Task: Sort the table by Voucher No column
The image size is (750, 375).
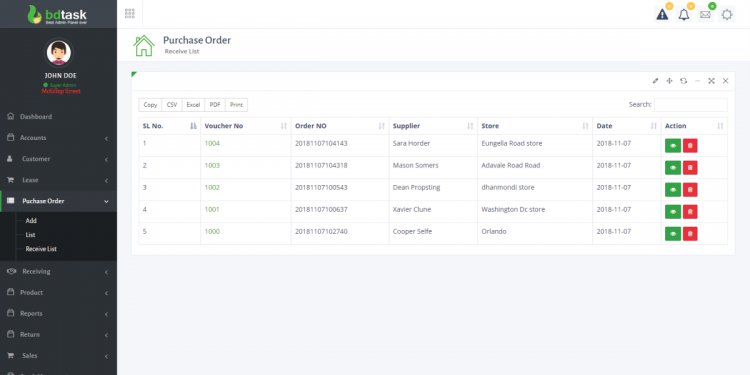Action: click(x=246, y=126)
